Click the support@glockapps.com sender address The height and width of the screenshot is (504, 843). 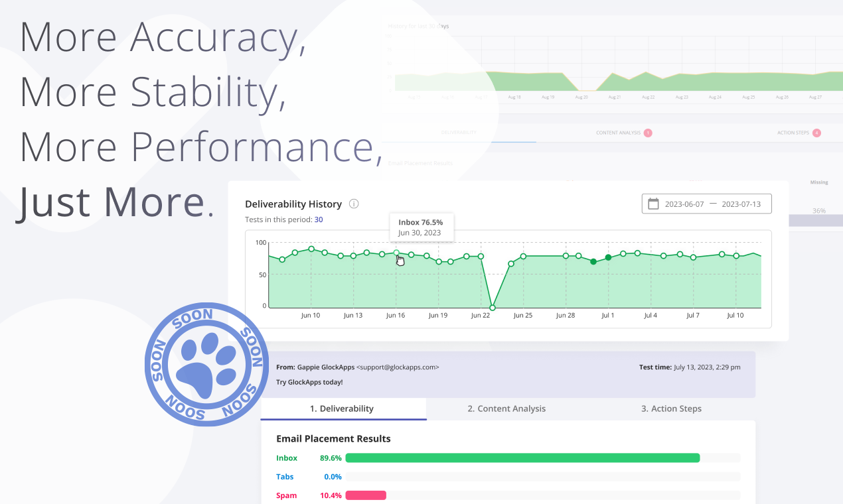398,367
